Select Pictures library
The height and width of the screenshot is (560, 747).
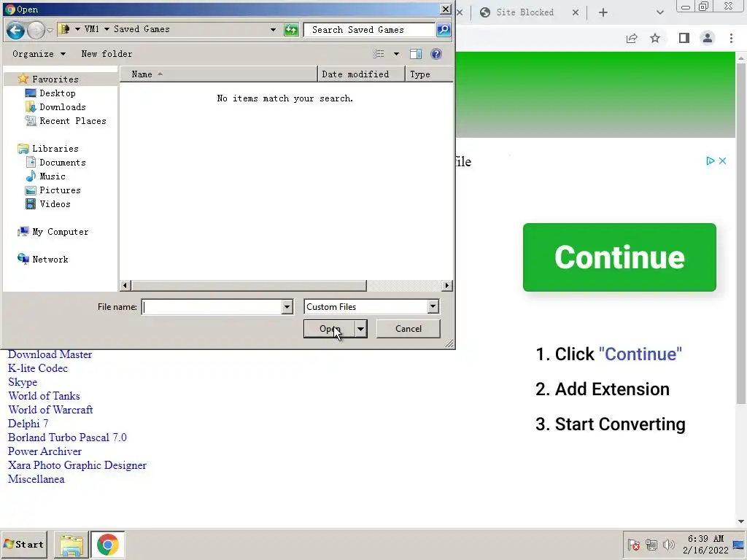[x=60, y=190]
